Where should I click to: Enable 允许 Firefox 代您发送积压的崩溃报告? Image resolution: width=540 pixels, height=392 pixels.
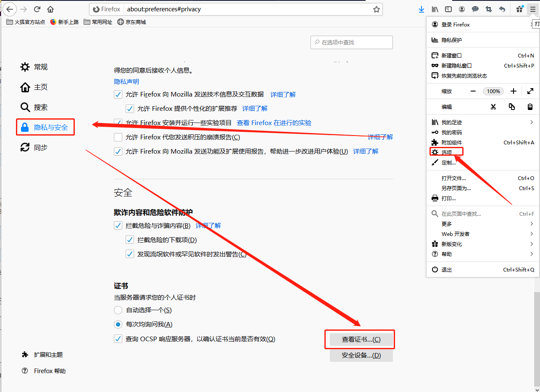click(x=118, y=137)
